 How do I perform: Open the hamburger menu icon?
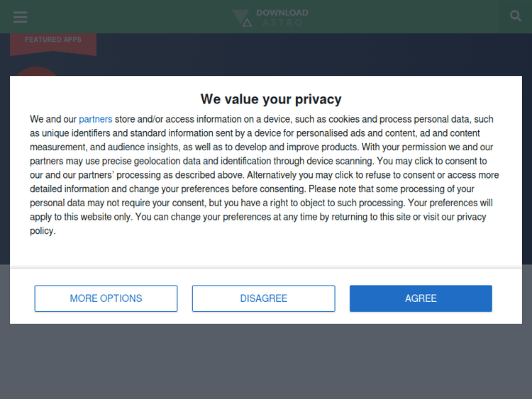[20, 17]
